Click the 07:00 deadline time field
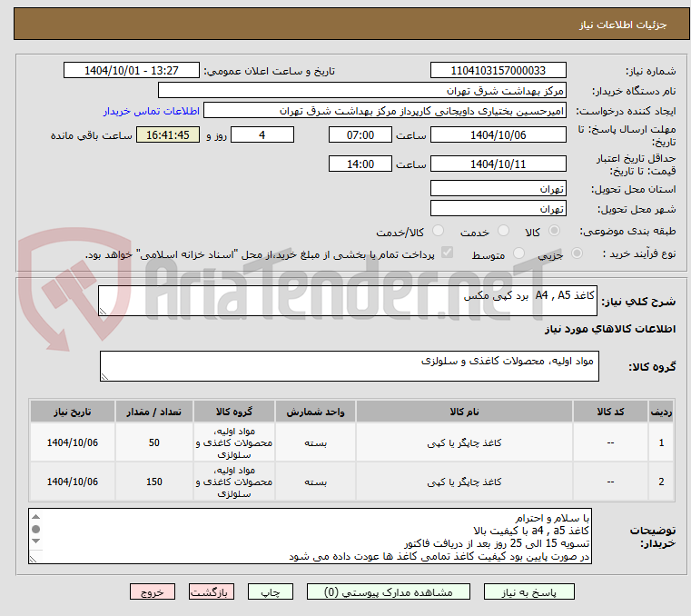The height and width of the screenshot is (616, 691). coord(360,135)
